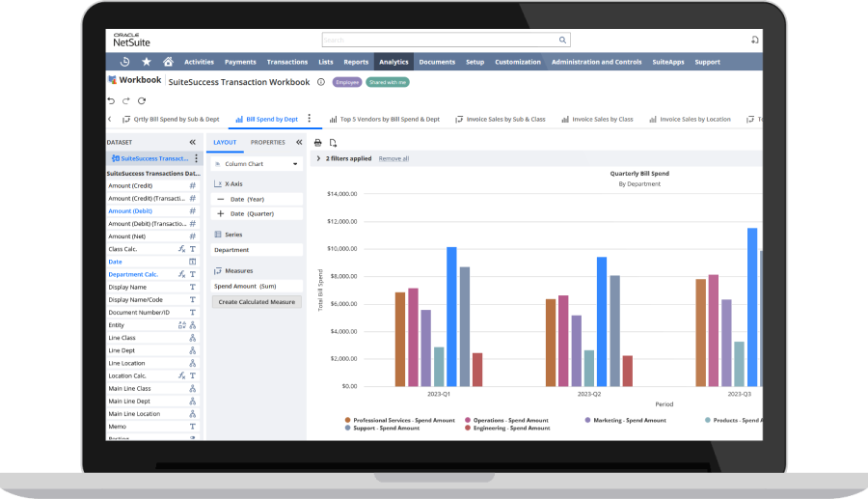The height and width of the screenshot is (499, 868).
Task: Open the Reports menu
Action: click(356, 62)
